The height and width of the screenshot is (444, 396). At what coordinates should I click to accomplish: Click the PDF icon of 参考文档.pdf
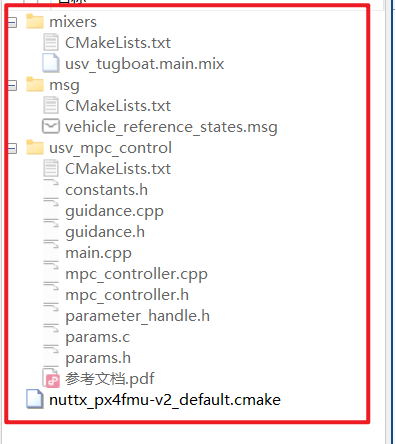(x=52, y=378)
